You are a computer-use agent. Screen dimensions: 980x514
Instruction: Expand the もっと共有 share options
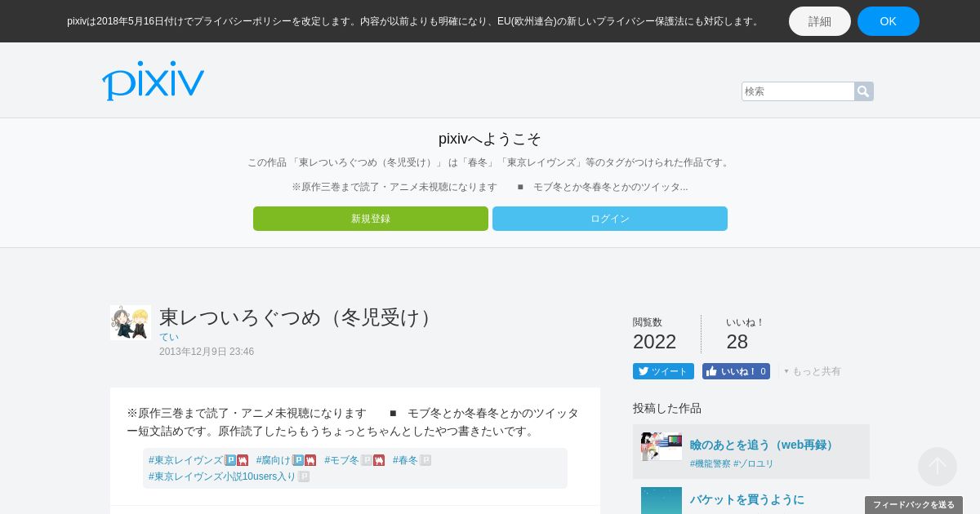click(x=813, y=371)
